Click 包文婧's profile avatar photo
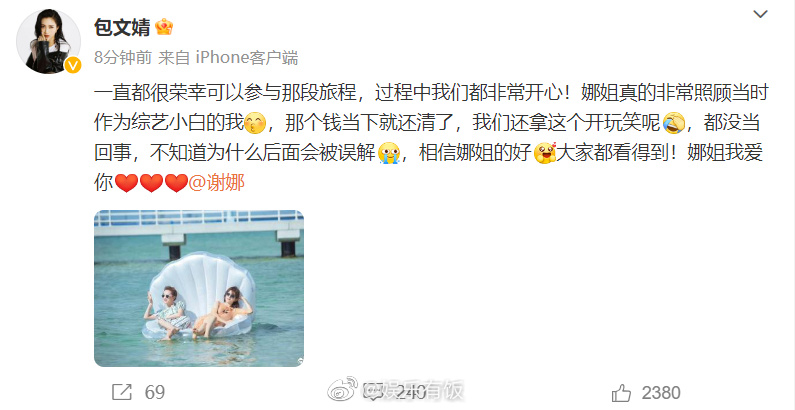This screenshot has height=410, width=795. point(49,41)
